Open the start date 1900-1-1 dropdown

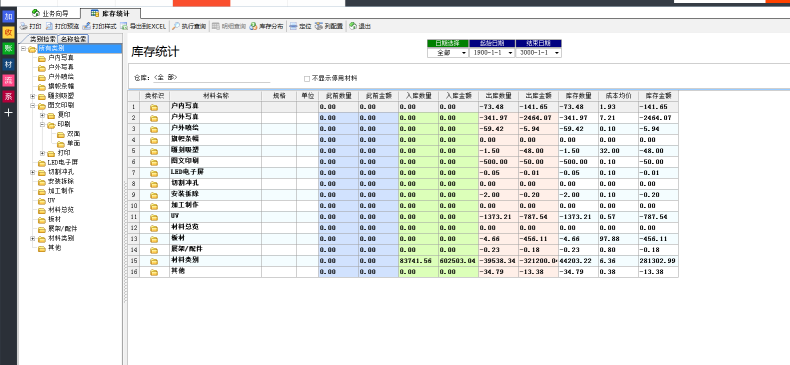510,53
